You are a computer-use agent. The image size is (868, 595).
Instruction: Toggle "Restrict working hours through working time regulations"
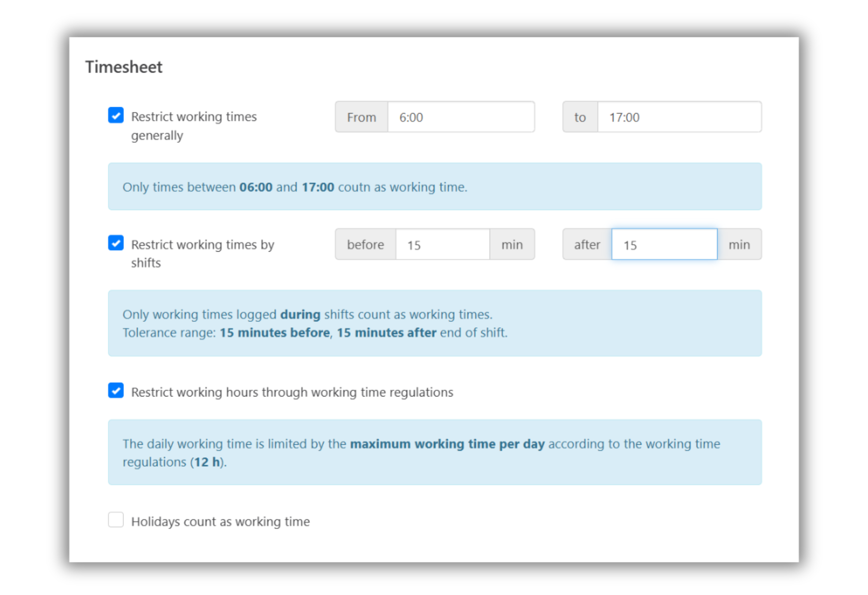(x=116, y=391)
